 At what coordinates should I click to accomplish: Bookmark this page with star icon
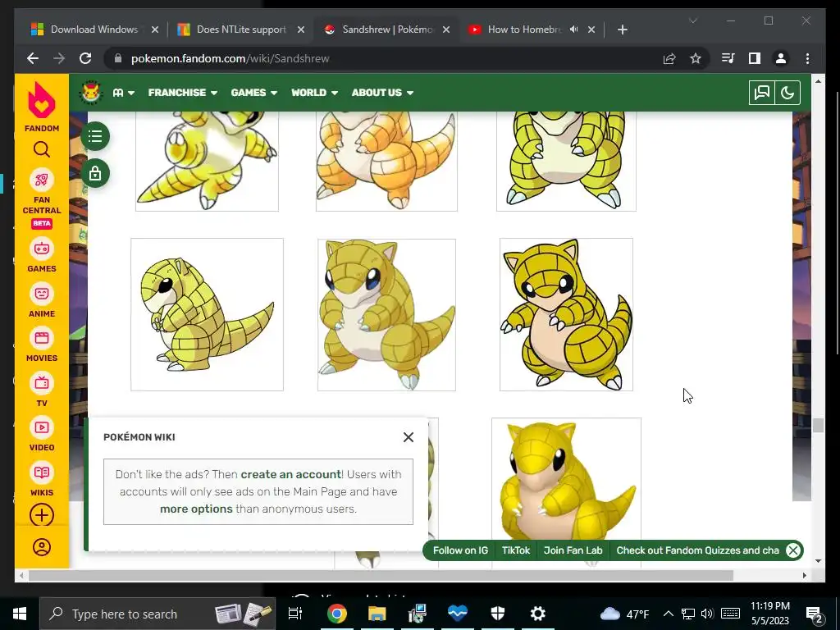tap(696, 58)
